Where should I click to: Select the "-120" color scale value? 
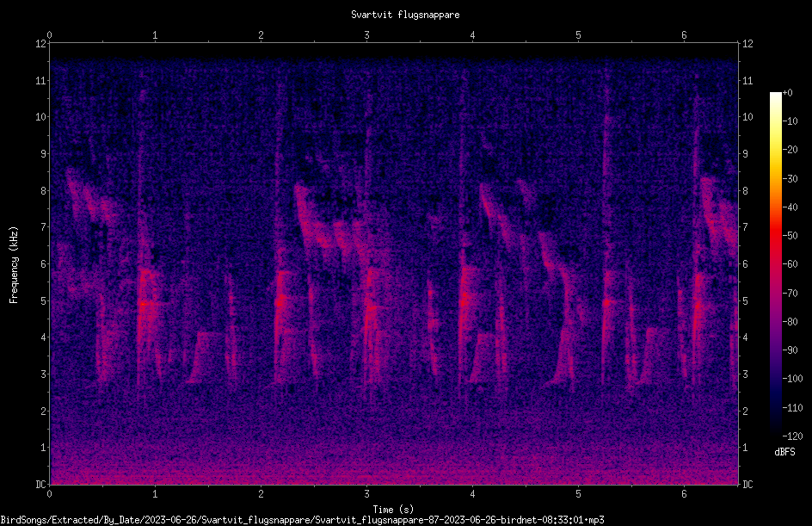[793, 436]
